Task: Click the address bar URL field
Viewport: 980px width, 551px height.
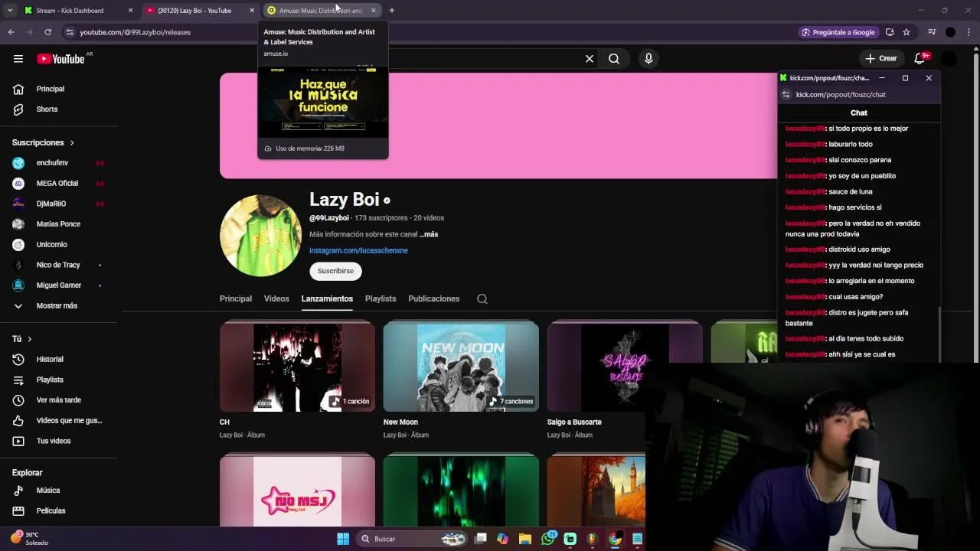Action: (429, 32)
